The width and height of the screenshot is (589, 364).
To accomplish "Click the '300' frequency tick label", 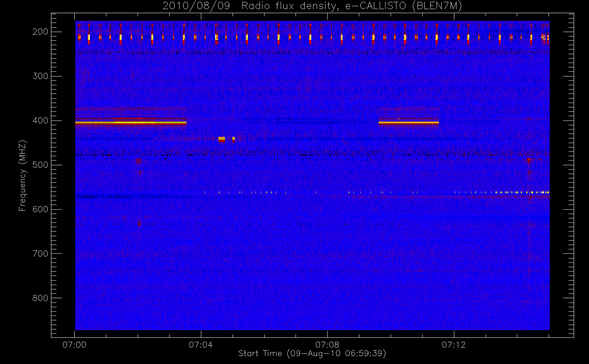I will tap(40, 76).
